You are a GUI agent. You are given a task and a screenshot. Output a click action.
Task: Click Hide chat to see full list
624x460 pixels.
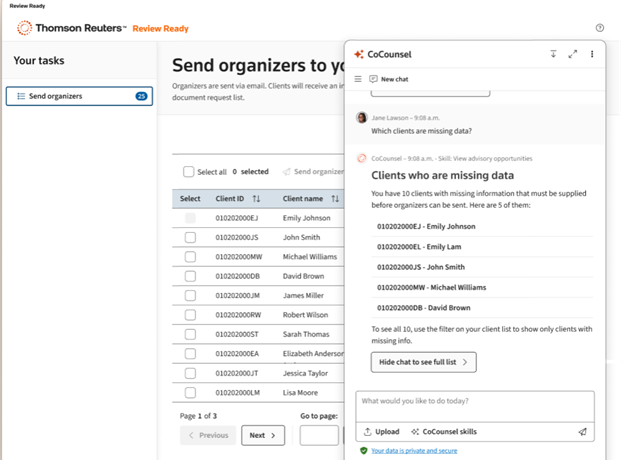pyautogui.click(x=423, y=362)
